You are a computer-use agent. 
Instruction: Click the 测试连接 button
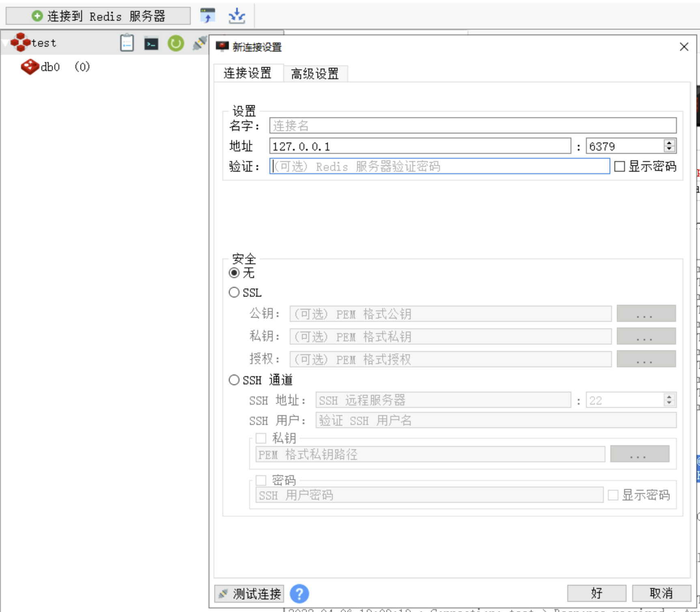tap(249, 594)
